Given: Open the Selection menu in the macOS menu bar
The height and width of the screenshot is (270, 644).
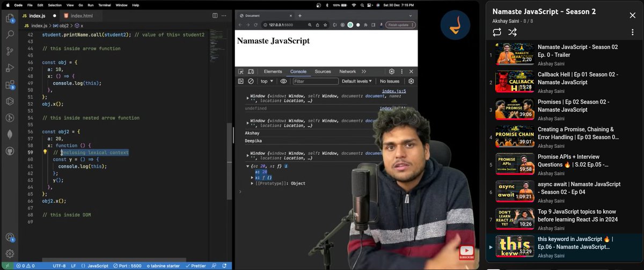Looking at the screenshot, I should click(55, 5).
